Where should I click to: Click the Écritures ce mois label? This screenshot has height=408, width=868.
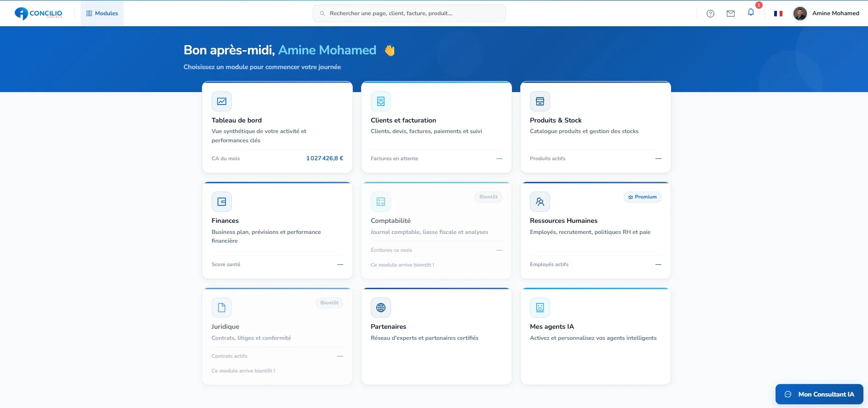click(391, 250)
